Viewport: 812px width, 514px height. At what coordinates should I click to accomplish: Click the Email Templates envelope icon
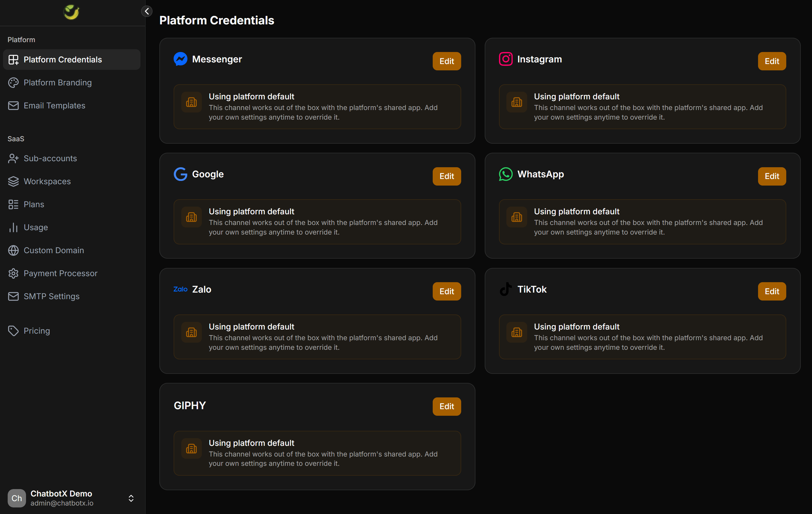[13, 105]
